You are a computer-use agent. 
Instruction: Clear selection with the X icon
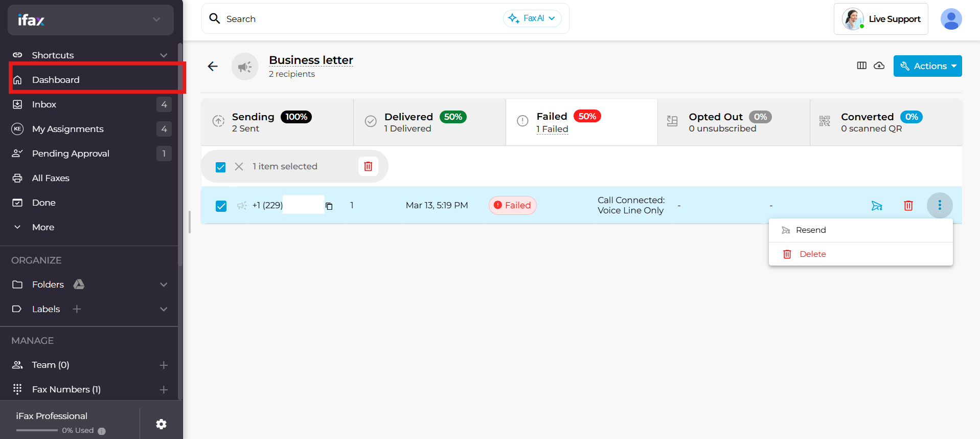[x=239, y=166]
